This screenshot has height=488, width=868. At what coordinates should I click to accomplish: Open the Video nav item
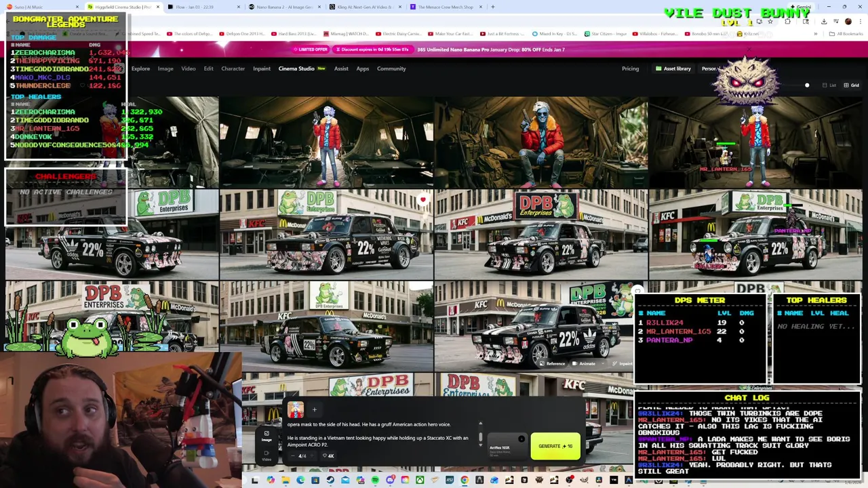pos(189,68)
